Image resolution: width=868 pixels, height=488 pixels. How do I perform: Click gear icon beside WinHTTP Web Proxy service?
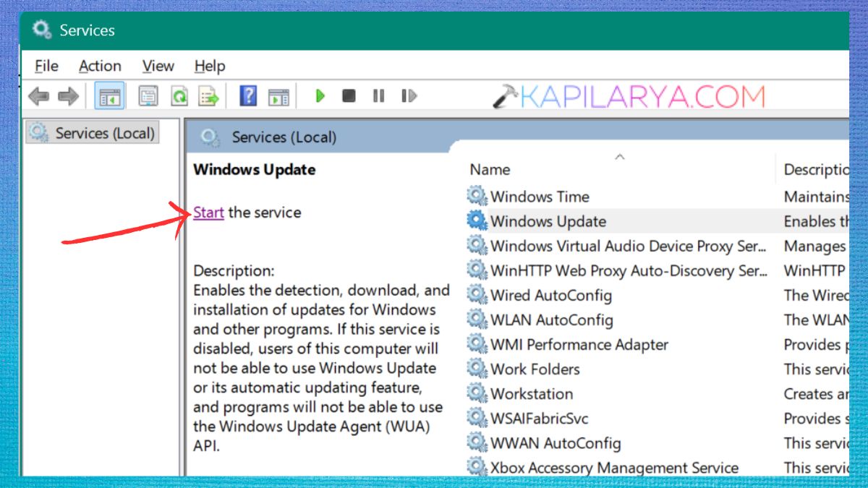(477, 270)
